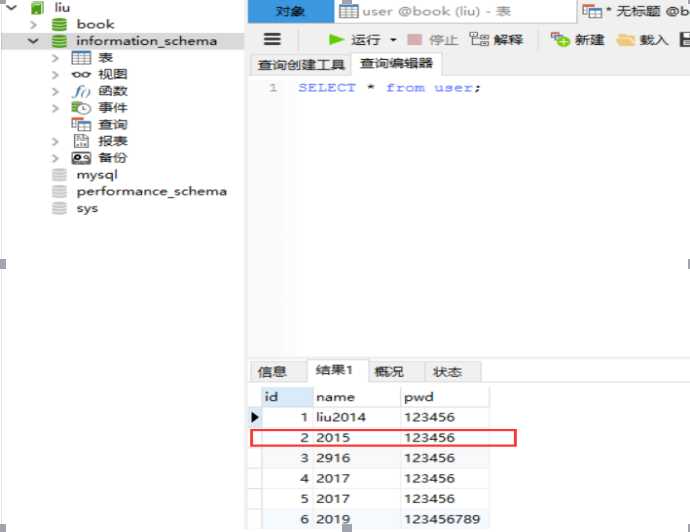This screenshot has height=532, width=690.
Task: Select the mysql database icon
Action: pos(60,175)
